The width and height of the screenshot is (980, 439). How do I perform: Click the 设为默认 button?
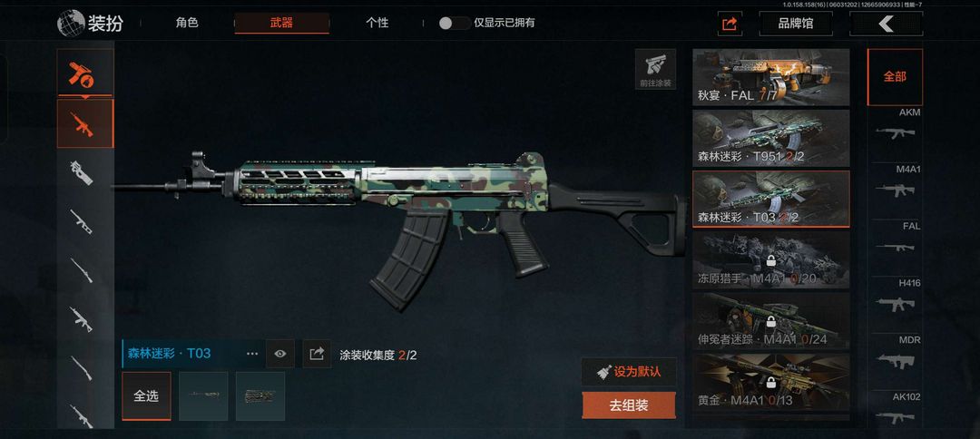pos(629,372)
